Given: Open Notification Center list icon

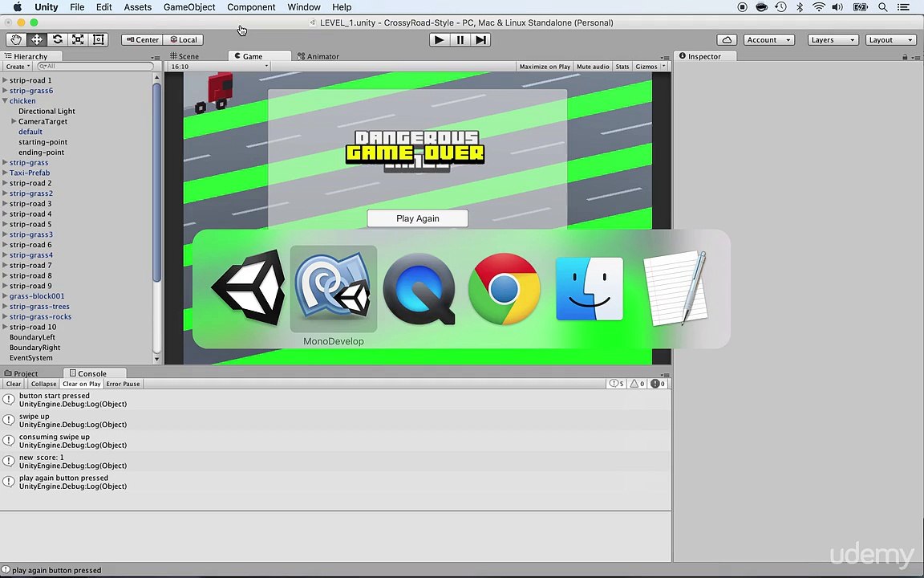Looking at the screenshot, I should coord(903,7).
